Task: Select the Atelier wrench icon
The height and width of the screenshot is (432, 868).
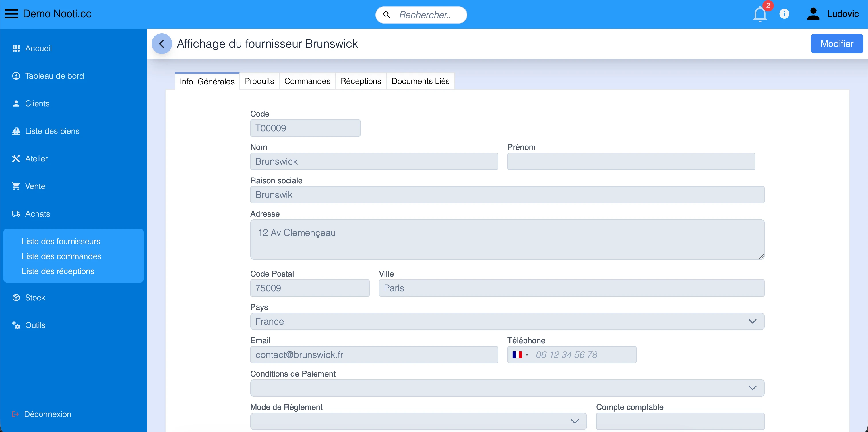Action: tap(16, 159)
